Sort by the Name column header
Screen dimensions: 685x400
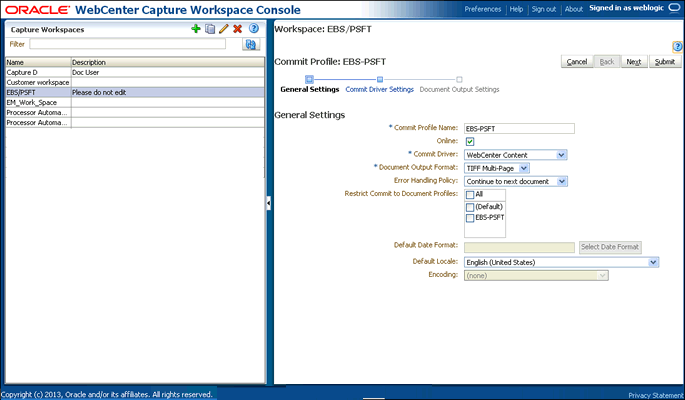[38, 62]
